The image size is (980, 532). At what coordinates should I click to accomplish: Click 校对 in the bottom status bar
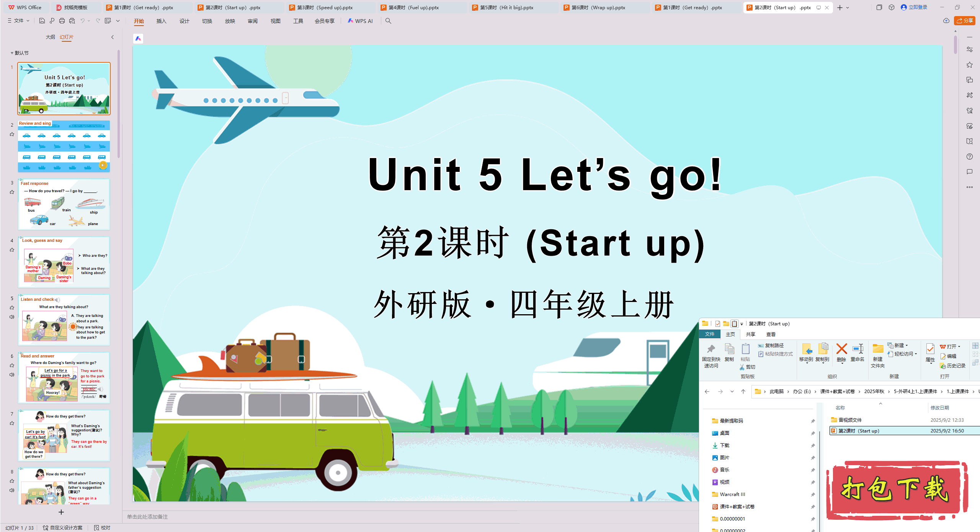(x=102, y=527)
